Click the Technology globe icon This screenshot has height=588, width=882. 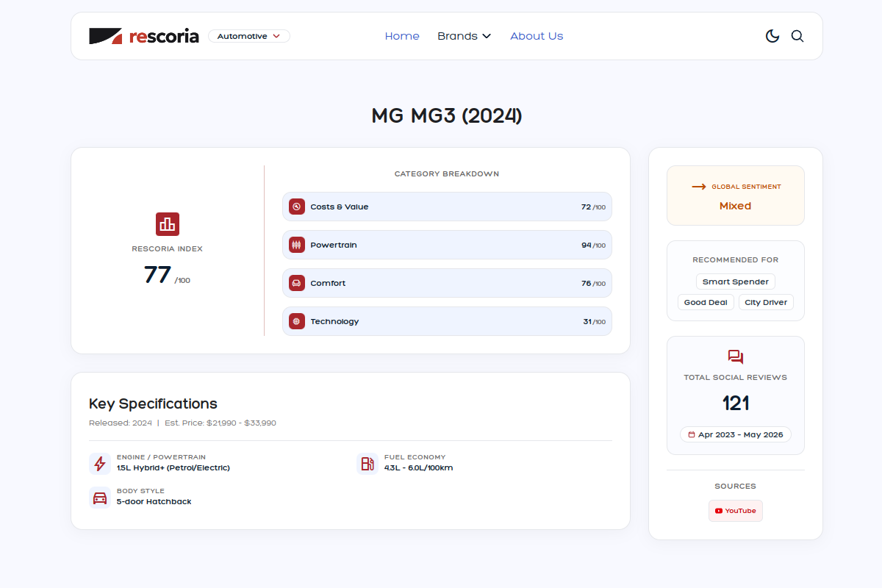(297, 321)
